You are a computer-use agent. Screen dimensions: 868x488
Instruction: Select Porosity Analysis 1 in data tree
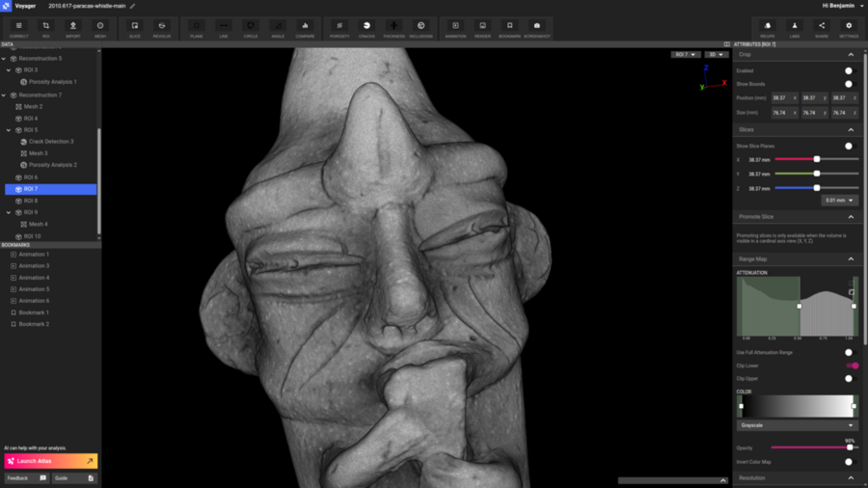click(x=53, y=82)
